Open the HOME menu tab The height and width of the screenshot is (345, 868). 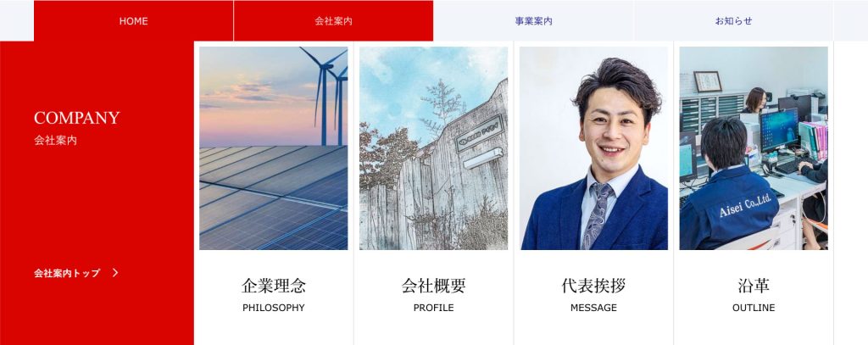click(x=133, y=20)
